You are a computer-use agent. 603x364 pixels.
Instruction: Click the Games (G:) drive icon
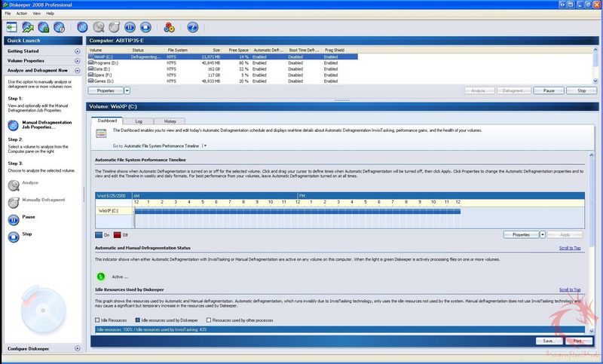[x=90, y=81]
